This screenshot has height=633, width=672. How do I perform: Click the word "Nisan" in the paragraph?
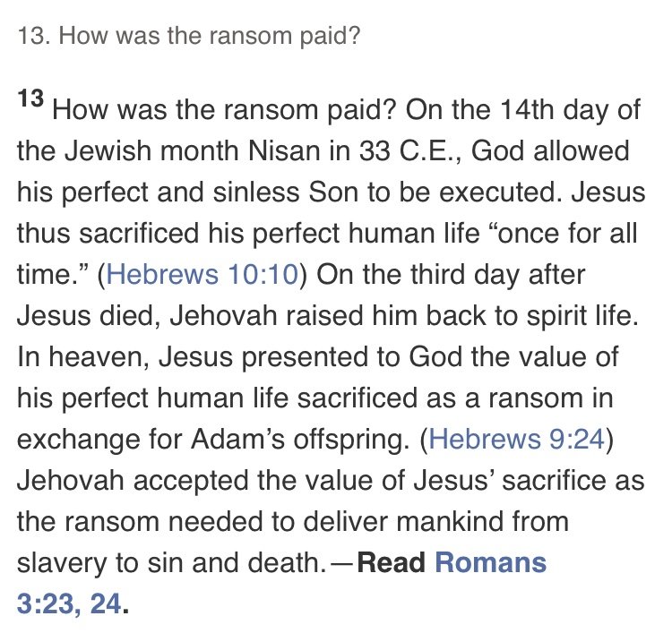pos(285,150)
